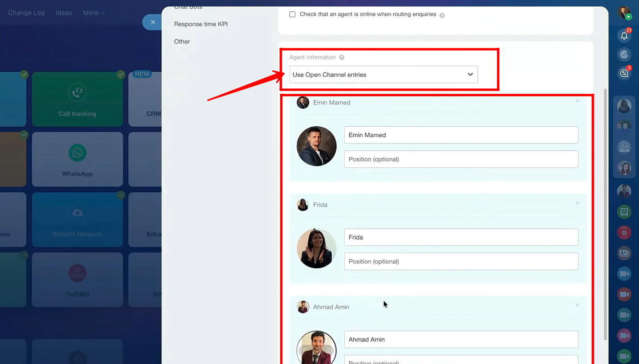Click Emin Mamed name input field
Screen dimensions: 639x364
tap(460, 135)
